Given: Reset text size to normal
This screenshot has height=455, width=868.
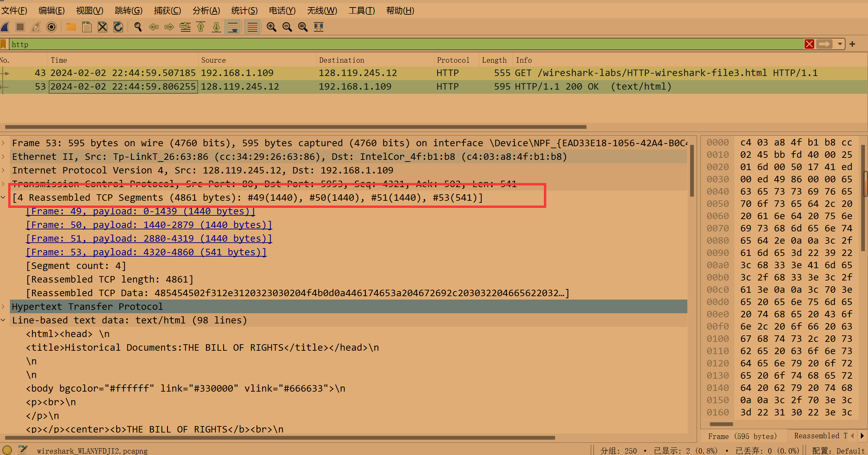Looking at the screenshot, I should 303,27.
